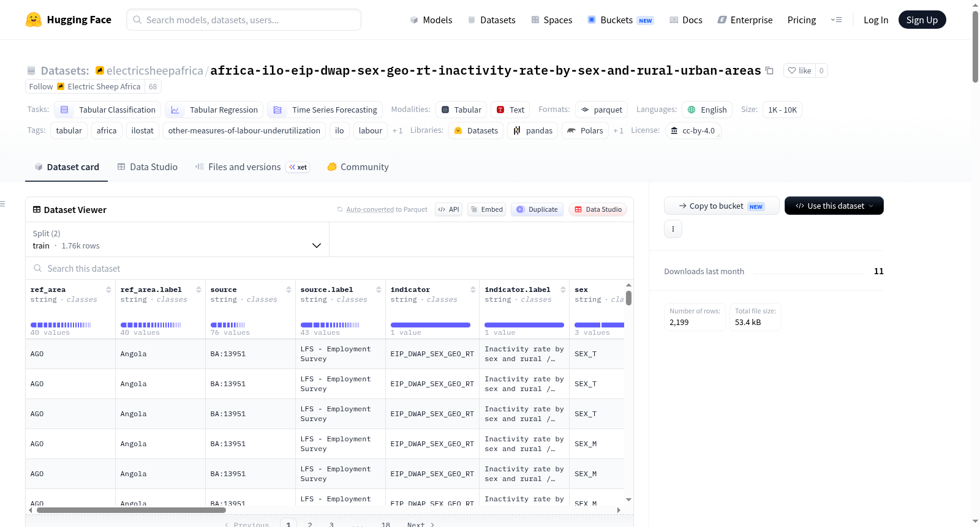Click the Log In link
The height and width of the screenshot is (527, 980).
coord(875,20)
